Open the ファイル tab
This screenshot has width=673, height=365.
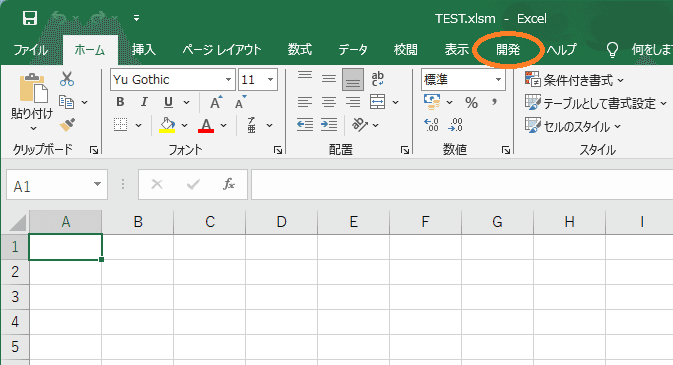30,50
